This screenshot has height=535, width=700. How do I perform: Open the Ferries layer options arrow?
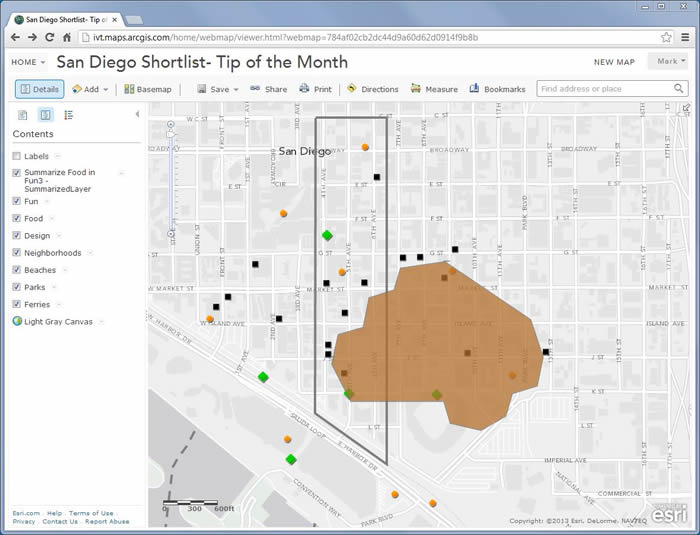coord(59,305)
